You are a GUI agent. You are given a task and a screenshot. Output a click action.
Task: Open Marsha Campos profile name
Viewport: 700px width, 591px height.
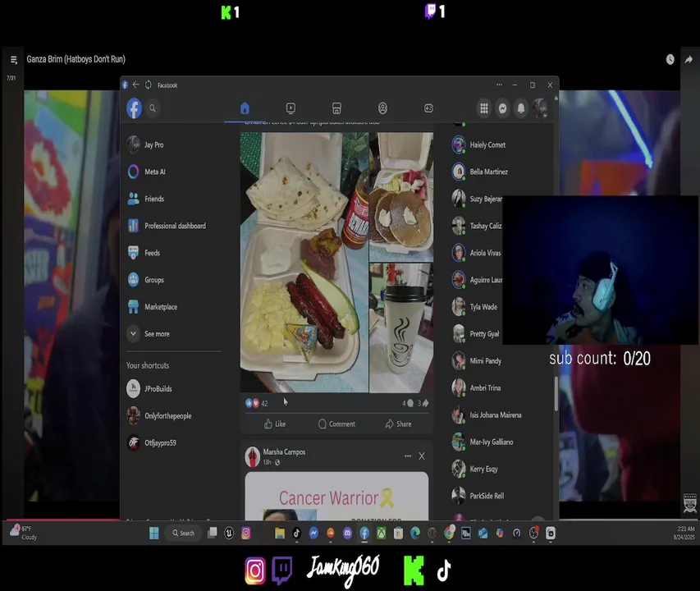[284, 451]
